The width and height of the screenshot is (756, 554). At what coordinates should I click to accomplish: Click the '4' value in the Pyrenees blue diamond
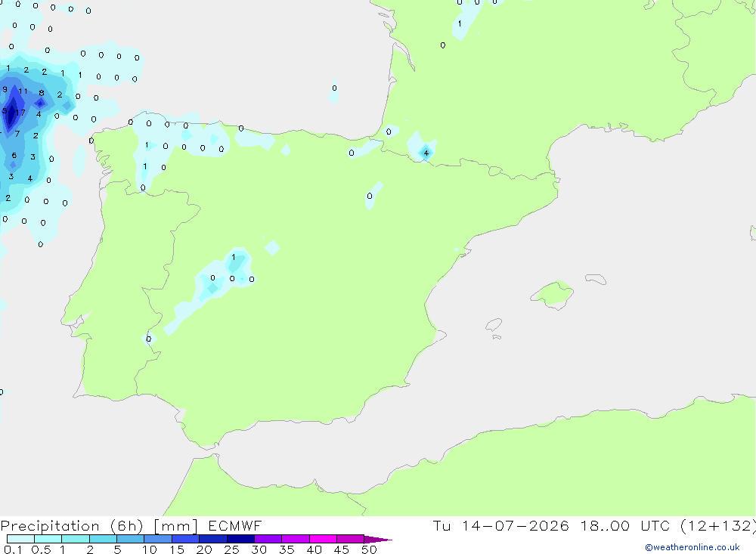pyautogui.click(x=426, y=153)
